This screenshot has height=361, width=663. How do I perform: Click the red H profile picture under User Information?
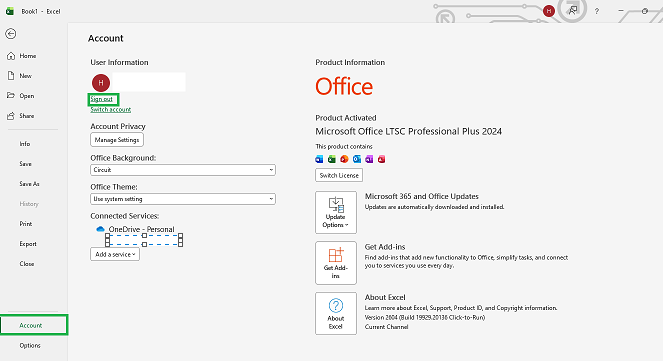(x=101, y=83)
